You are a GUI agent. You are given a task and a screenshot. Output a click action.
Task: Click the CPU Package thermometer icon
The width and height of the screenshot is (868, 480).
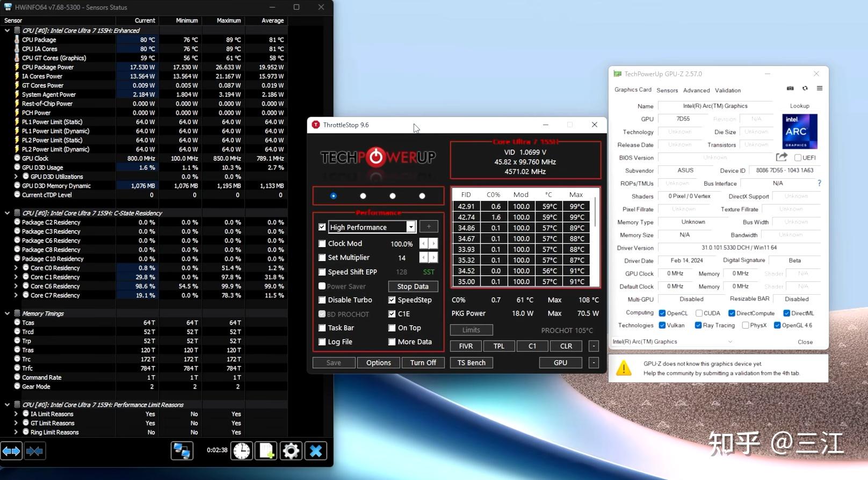coord(17,40)
